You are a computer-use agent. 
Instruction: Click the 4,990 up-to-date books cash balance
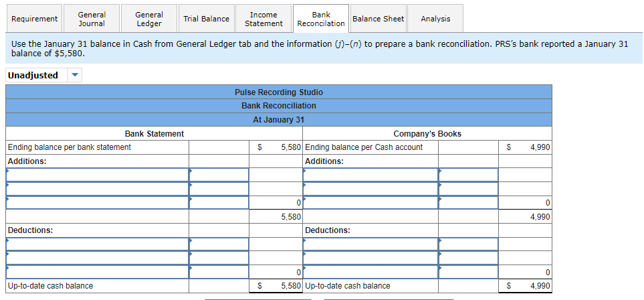540,285
